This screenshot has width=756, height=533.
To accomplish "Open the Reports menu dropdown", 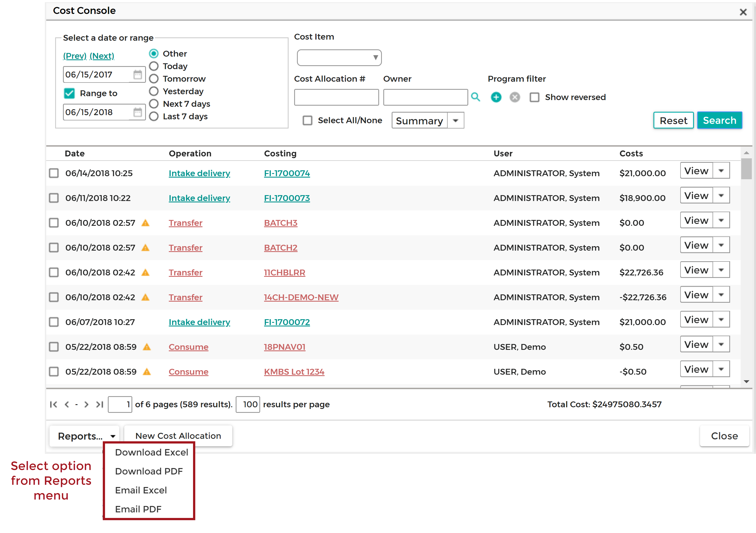I will [x=85, y=436].
